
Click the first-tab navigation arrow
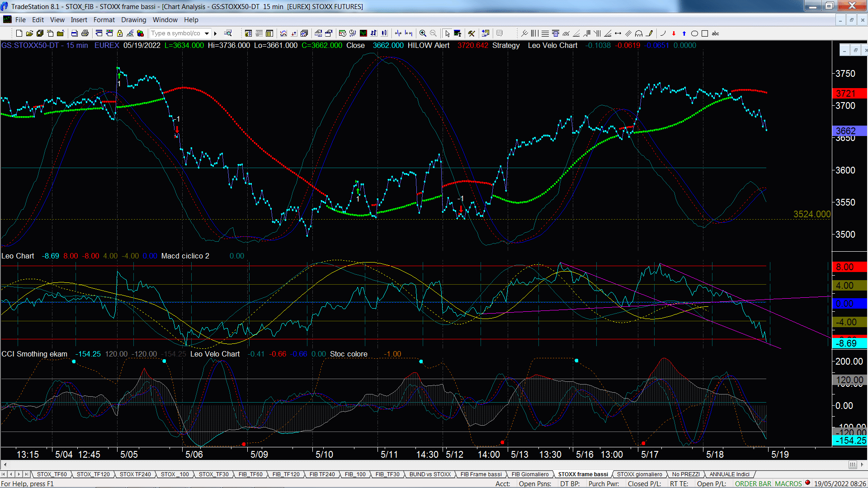[4, 474]
